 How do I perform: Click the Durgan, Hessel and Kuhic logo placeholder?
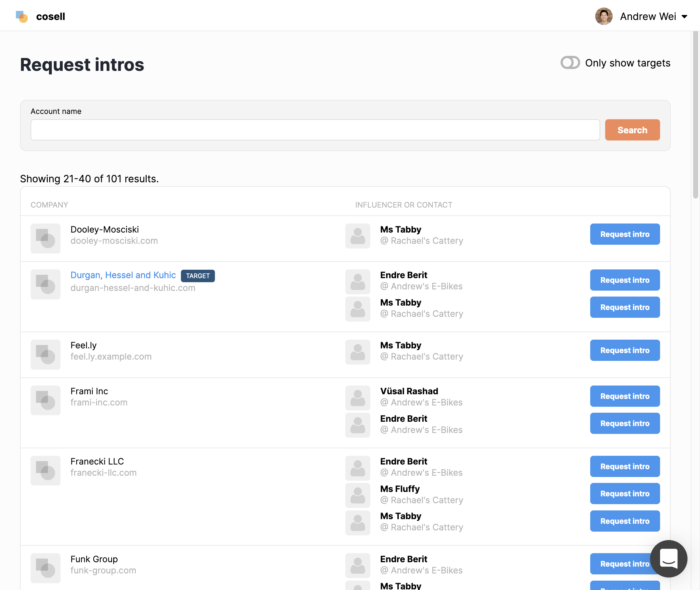[x=46, y=284]
